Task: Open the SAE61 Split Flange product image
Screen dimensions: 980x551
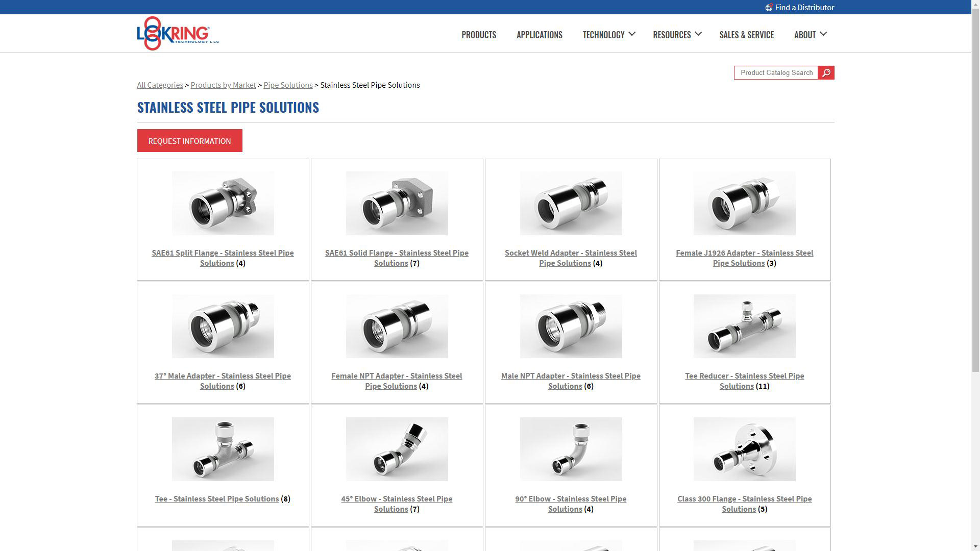Action: 223,204
